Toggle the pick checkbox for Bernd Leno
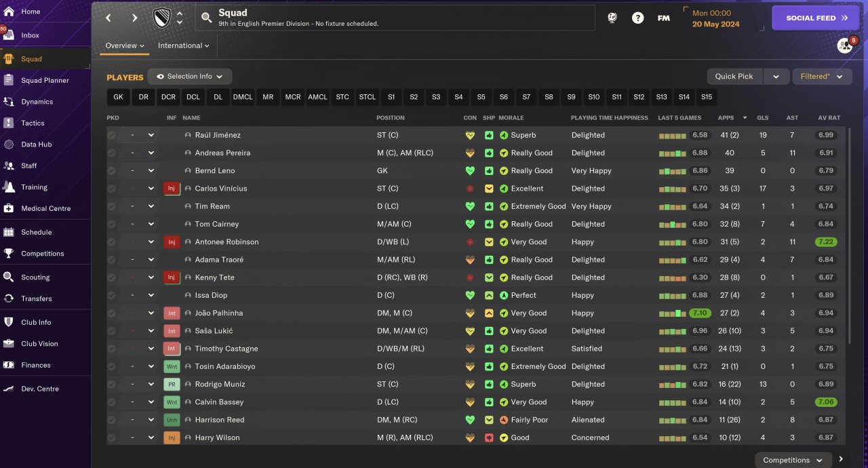Screen dimensions: 868x468 [x=111, y=171]
